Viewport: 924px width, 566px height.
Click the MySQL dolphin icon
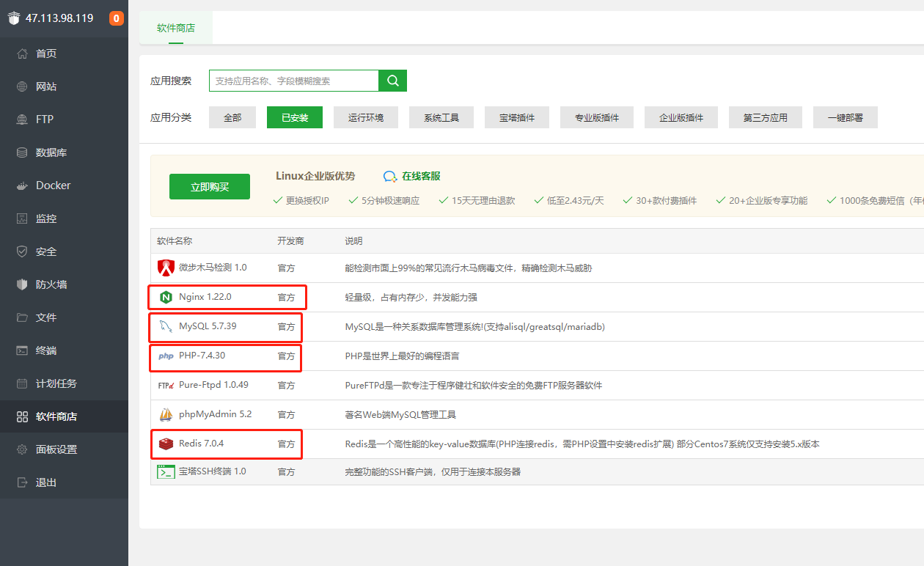(x=166, y=326)
